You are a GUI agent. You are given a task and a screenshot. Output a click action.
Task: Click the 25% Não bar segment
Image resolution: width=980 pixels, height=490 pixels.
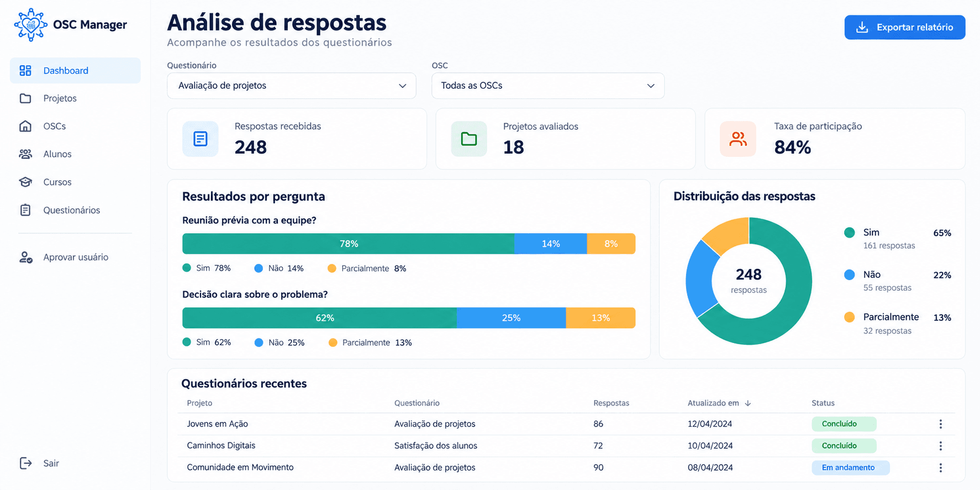click(512, 318)
